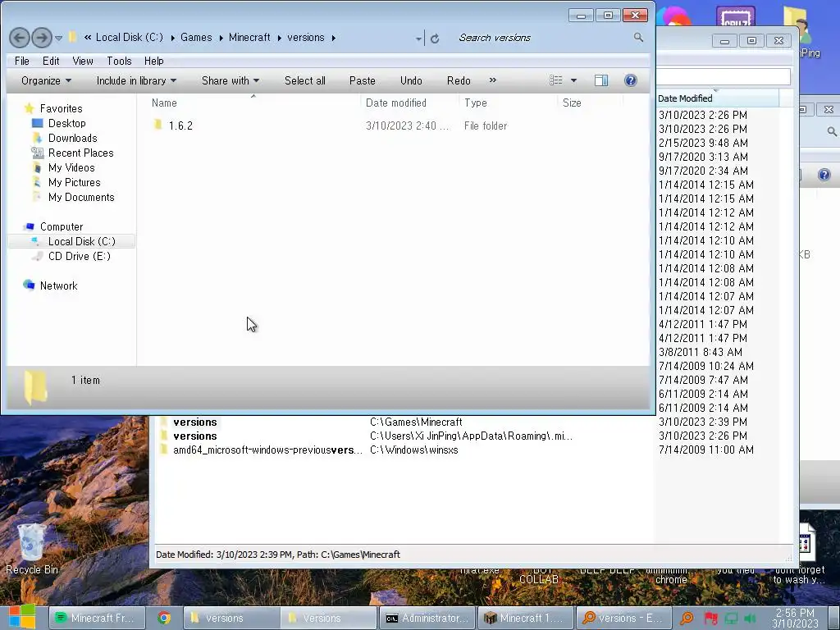Expand the Organize dropdown
The height and width of the screenshot is (630, 840).
pyautogui.click(x=46, y=81)
